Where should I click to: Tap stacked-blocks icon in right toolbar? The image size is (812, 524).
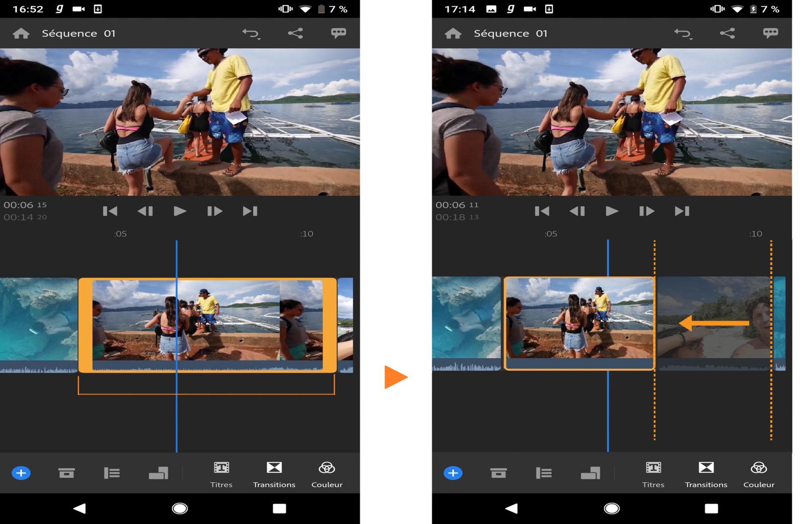[590, 473]
